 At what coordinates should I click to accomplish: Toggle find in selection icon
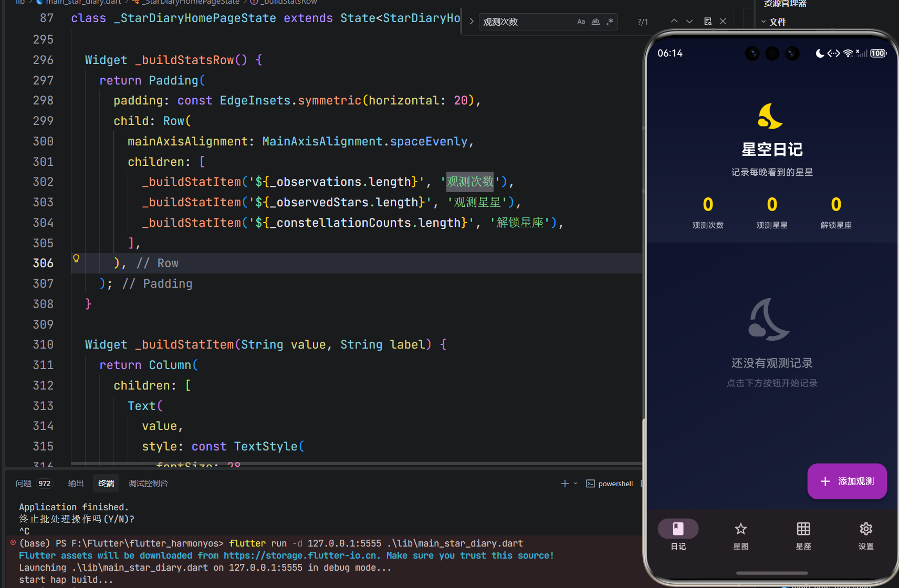pyautogui.click(x=708, y=21)
